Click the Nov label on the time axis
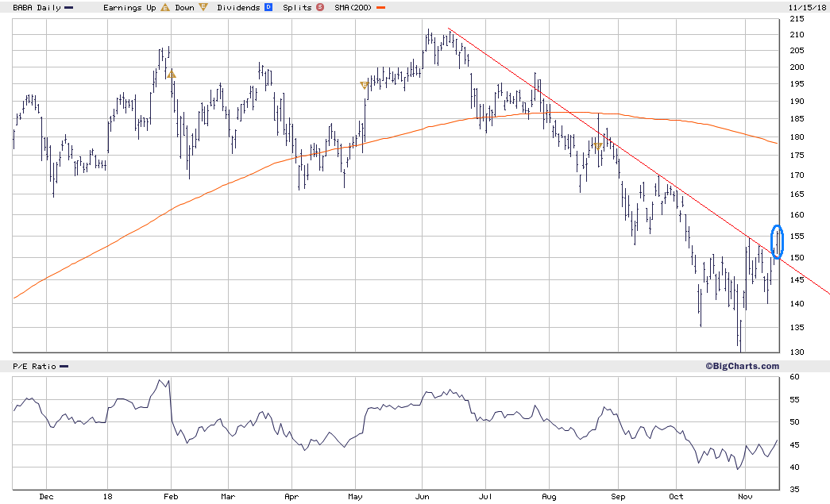The width and height of the screenshot is (830, 504). coord(745,496)
